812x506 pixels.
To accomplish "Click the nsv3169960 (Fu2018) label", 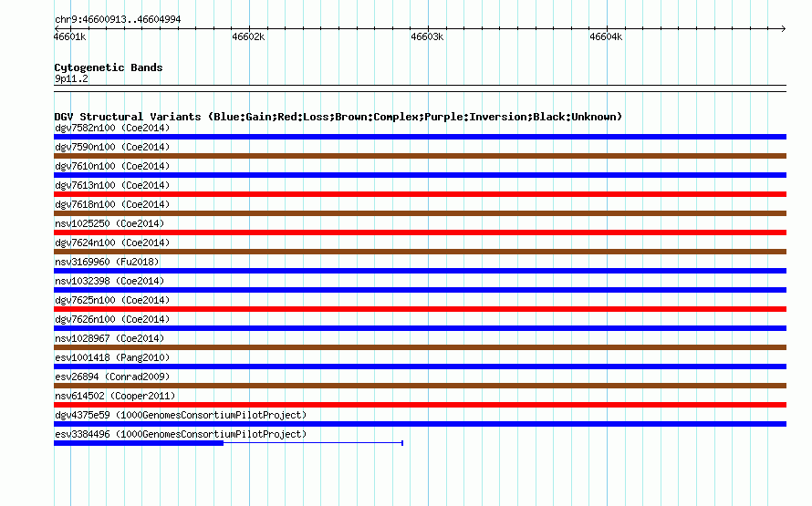I will [x=107, y=262].
